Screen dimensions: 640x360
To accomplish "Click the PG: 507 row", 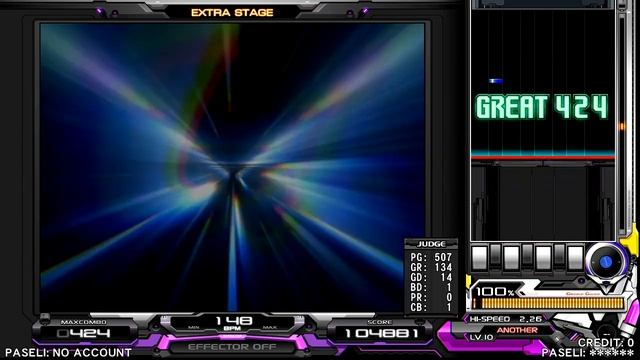I will (x=431, y=257).
